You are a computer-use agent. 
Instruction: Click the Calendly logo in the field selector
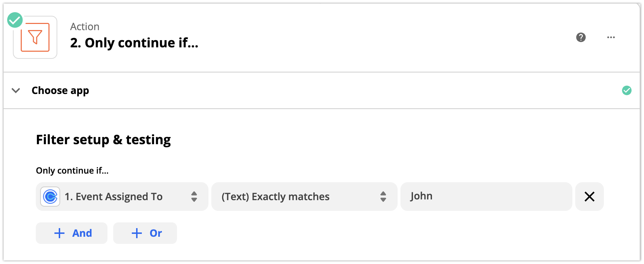(50, 197)
